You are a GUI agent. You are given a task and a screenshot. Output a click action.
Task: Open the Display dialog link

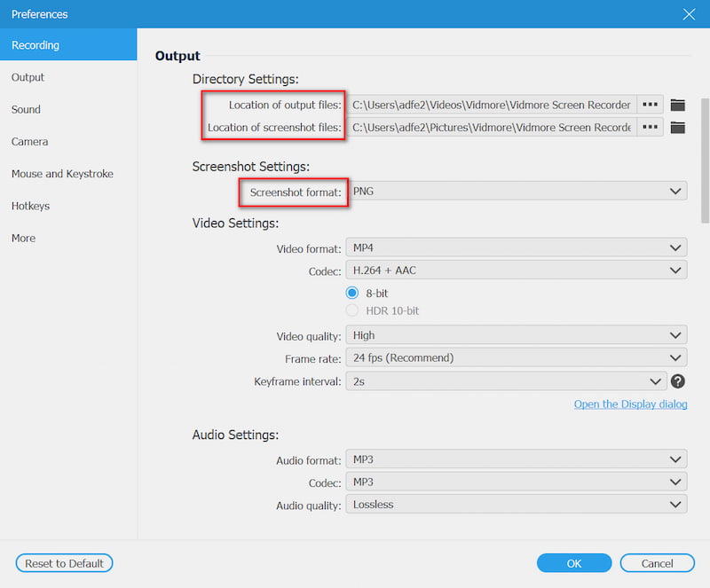tap(630, 404)
